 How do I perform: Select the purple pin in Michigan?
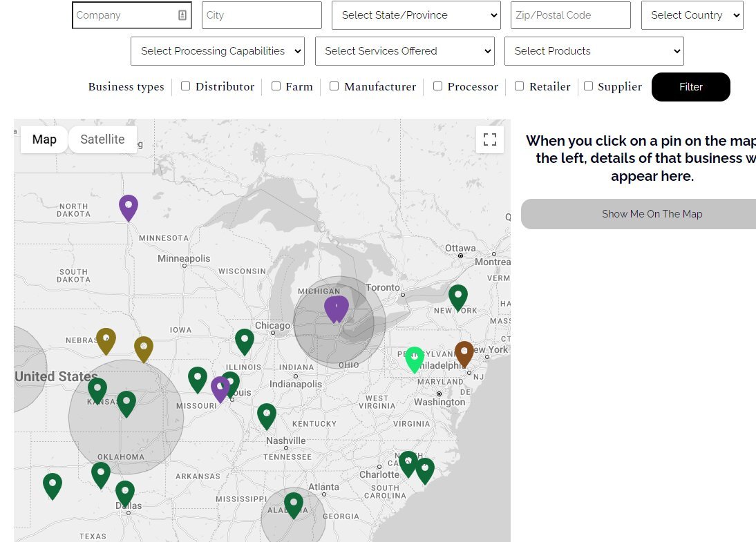(337, 308)
